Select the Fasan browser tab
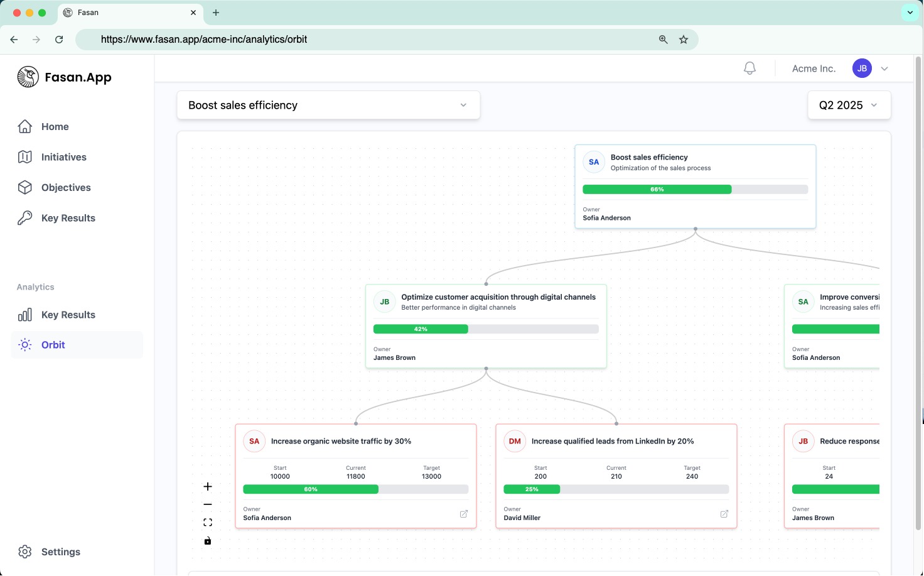924x576 pixels. [129, 13]
